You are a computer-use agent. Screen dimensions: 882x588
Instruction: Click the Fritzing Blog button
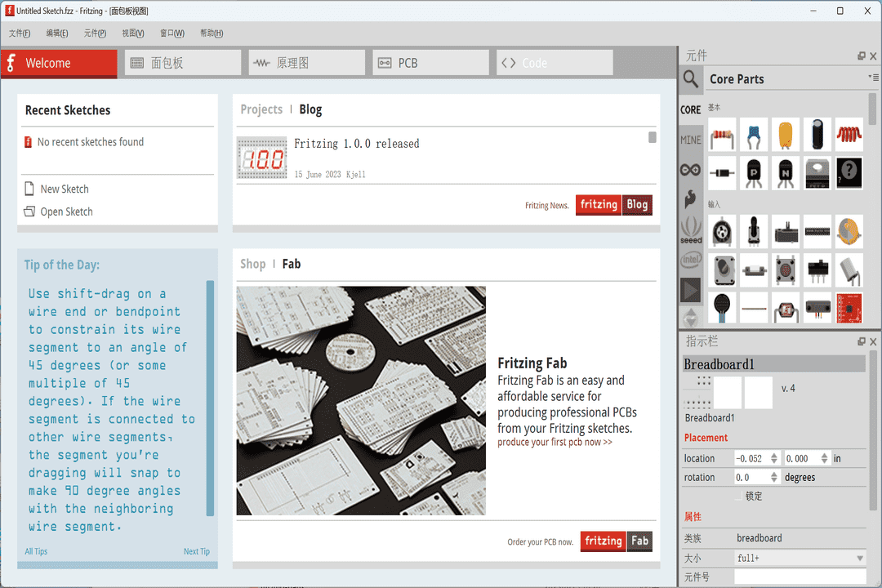(614, 205)
